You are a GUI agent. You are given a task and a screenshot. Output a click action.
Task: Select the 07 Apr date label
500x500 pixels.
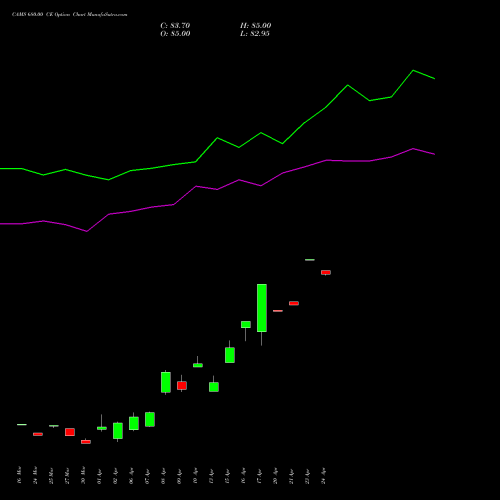147,476
